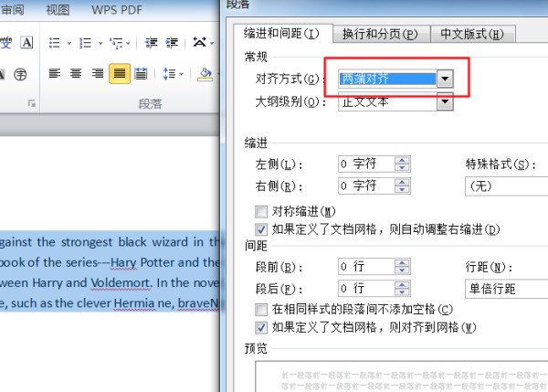Open the 视图 ribbon tab
548x392 pixels.
coord(58,10)
